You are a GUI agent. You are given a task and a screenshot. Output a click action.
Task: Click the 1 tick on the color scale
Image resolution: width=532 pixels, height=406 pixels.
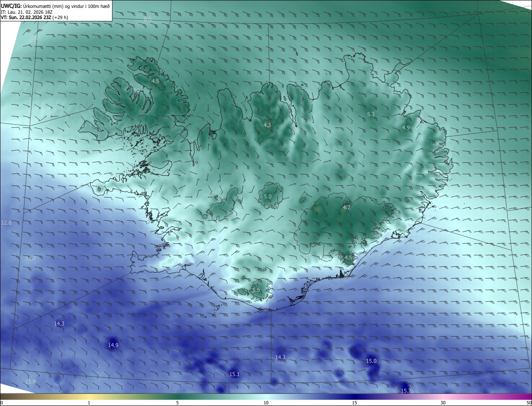(89, 403)
